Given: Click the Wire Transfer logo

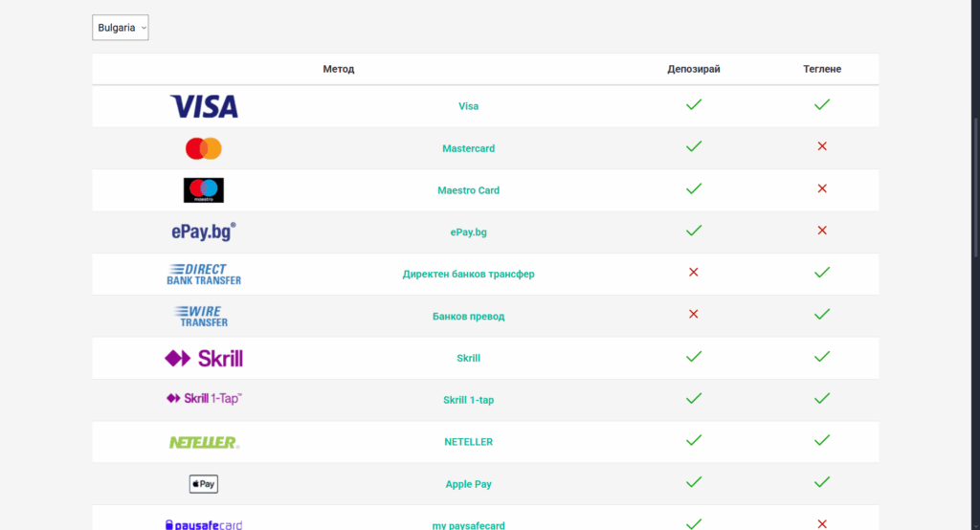Looking at the screenshot, I should [204, 316].
